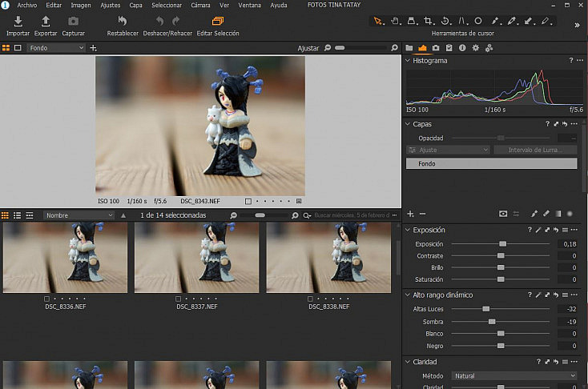
Task: Select the spot removal circle tool
Action: click(478, 21)
